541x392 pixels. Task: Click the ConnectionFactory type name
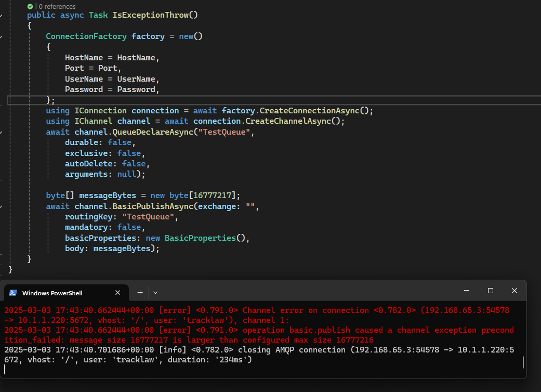[x=86, y=36]
